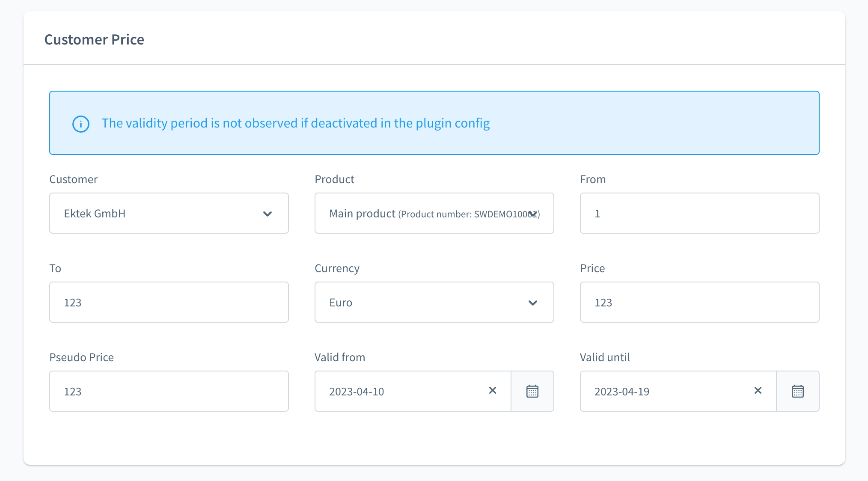
Task: Open the Valid from calendar picker
Action: click(532, 391)
